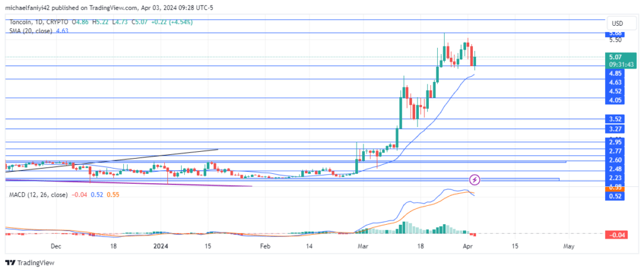Click the May label on time axis
Viewport: 644px width, 272px height.
click(569, 247)
